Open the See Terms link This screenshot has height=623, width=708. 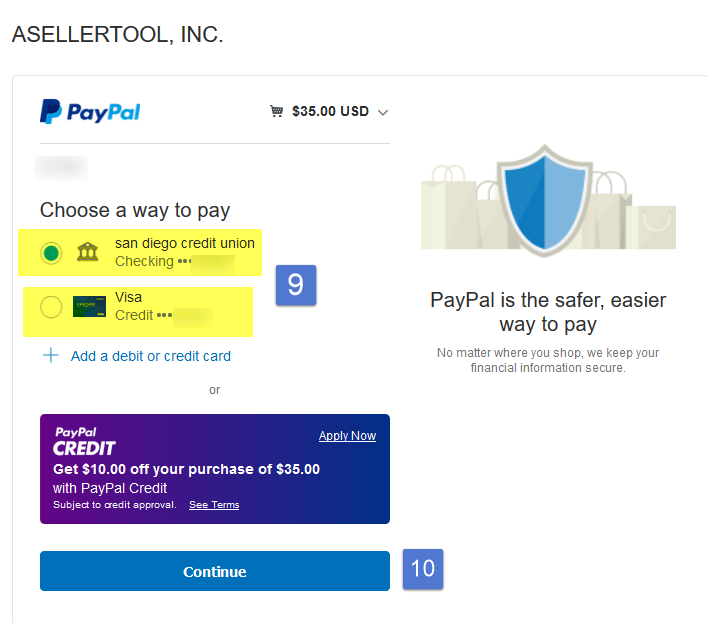point(214,505)
